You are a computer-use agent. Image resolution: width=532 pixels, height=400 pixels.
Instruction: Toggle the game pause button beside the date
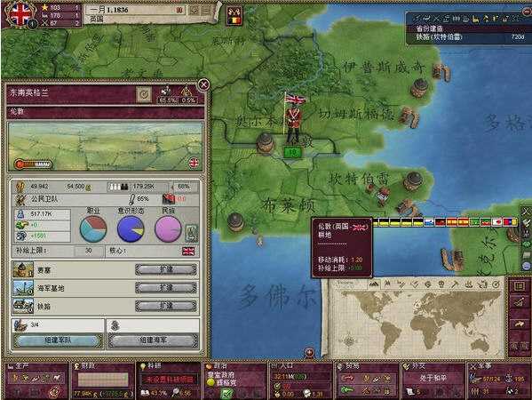179,10
